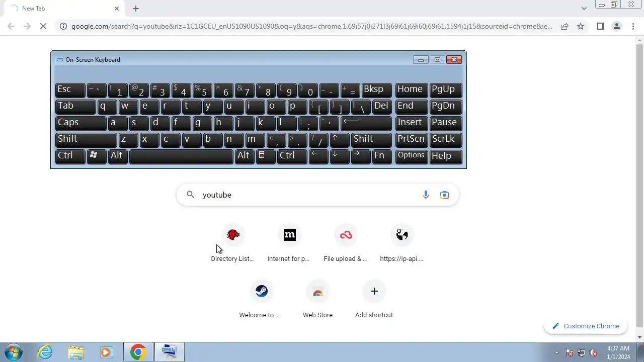Click Customize Chrome button
The width and height of the screenshot is (644, 362).
tap(586, 326)
